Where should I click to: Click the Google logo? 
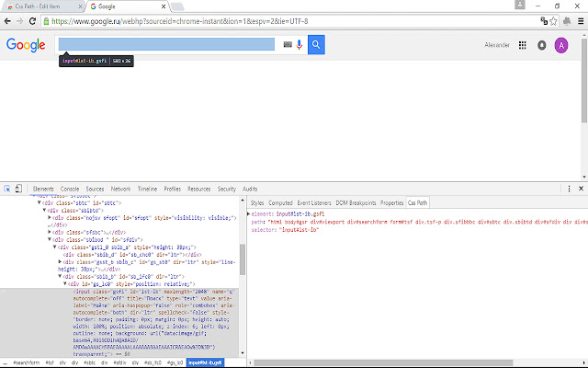pos(26,44)
